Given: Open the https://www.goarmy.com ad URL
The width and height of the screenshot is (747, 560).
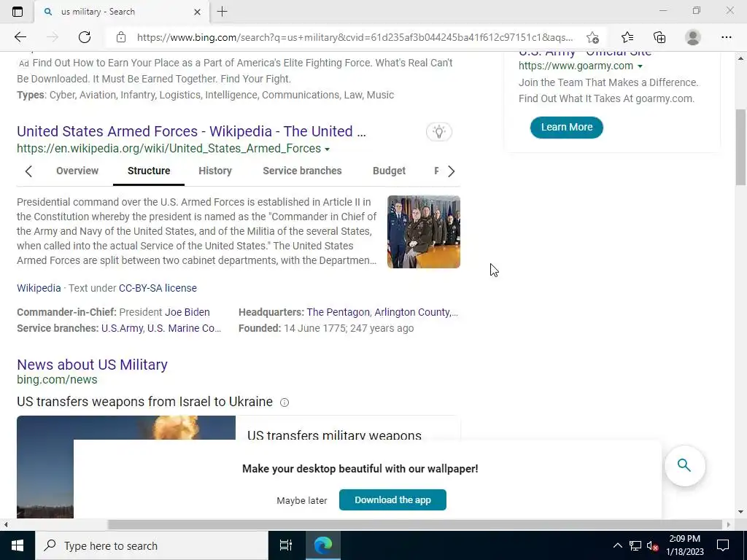Looking at the screenshot, I should (576, 66).
